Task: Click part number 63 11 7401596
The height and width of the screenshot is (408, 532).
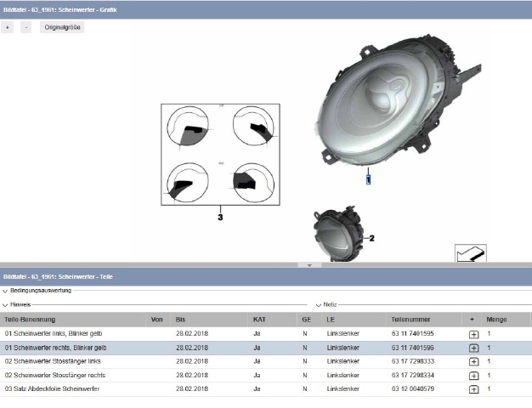Action: [x=412, y=348]
